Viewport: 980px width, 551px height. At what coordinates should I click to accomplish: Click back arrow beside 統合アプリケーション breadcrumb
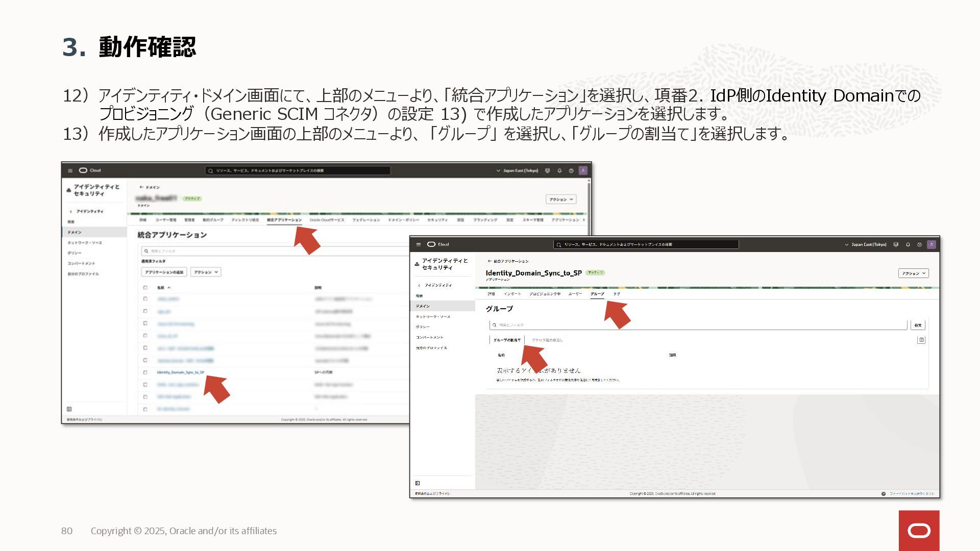489,261
